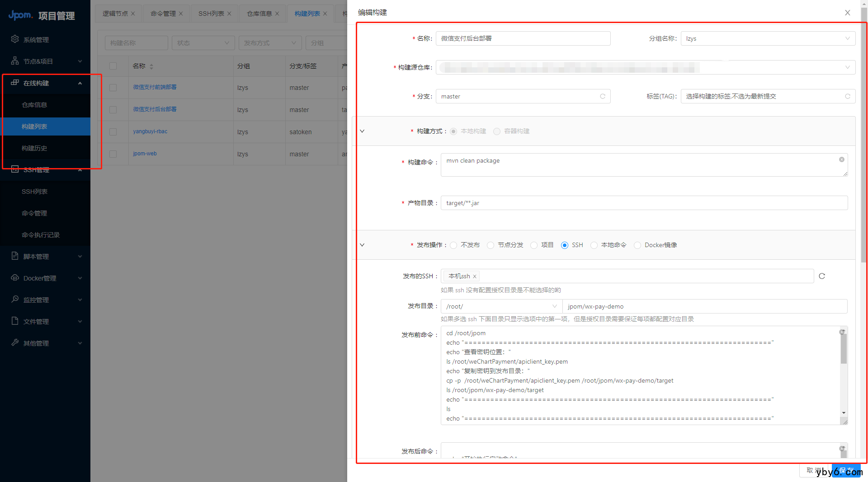Click the 构建名称 search input field
The width and height of the screenshot is (868, 482).
coord(136,43)
